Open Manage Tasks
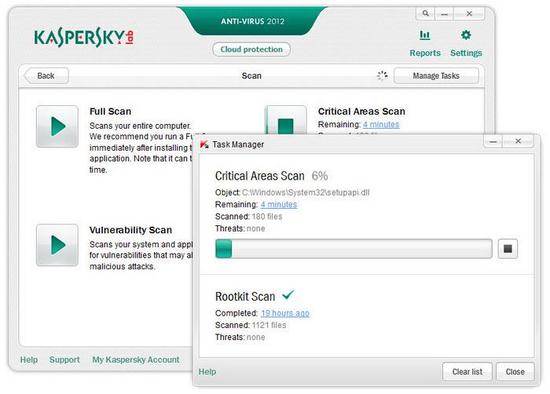This screenshot has height=394, width=550. coord(436,76)
